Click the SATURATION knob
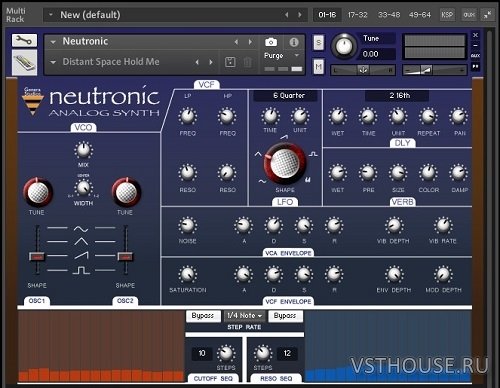The width and height of the screenshot is (500, 388). (x=187, y=275)
